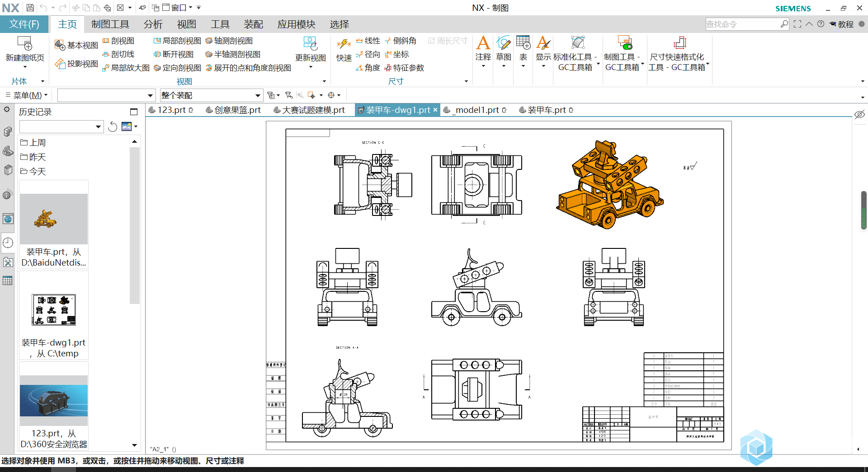Viewport: 868px width, 472px height.
Task: Click the Ordinate dimension tool (坐标)
Action: [396, 54]
